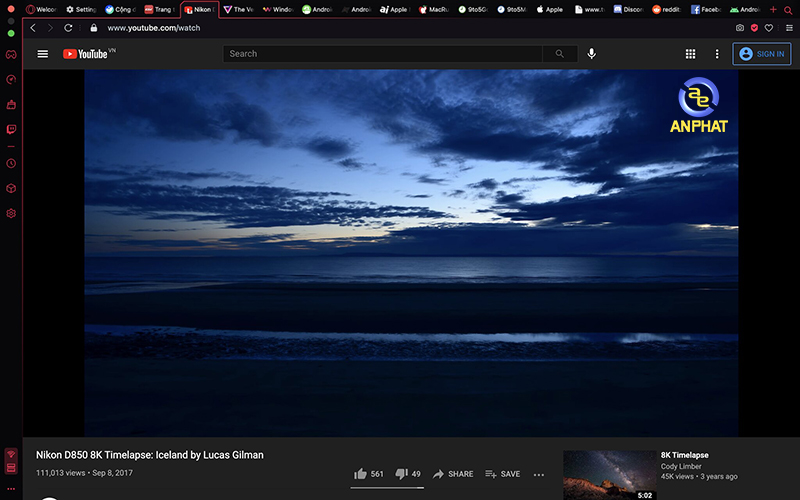The image size is (800, 500).
Task: Open the YouTube hamburger guide menu
Action: pyautogui.click(x=42, y=54)
